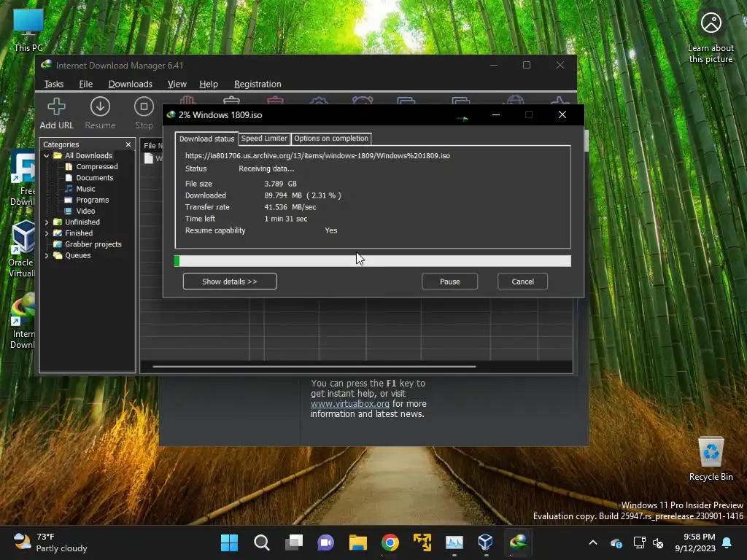Open the Downloads menu
Screen dimensions: 747x560
pos(130,84)
